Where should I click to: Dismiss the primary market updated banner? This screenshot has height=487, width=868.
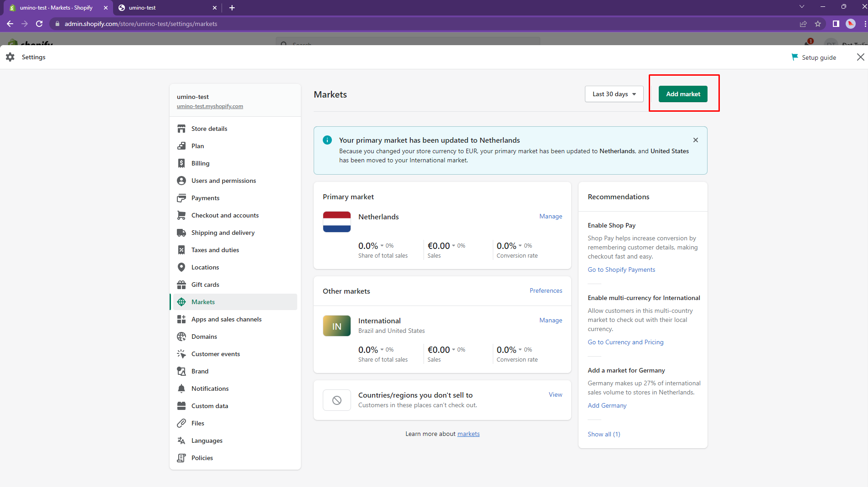click(x=695, y=140)
